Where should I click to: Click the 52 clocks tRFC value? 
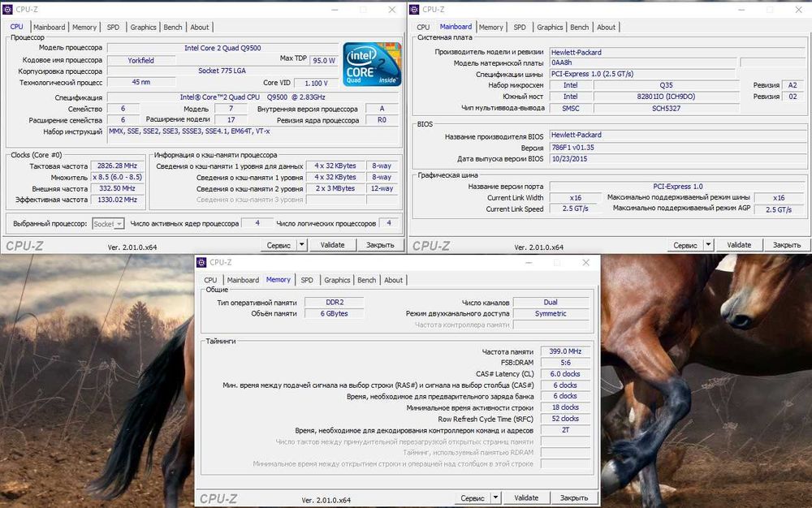pyautogui.click(x=565, y=419)
